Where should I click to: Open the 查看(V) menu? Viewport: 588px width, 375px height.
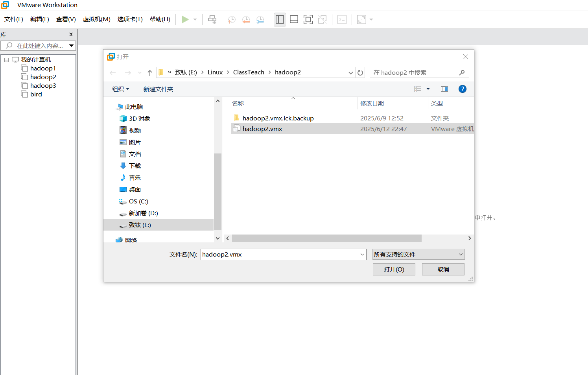pyautogui.click(x=66, y=19)
